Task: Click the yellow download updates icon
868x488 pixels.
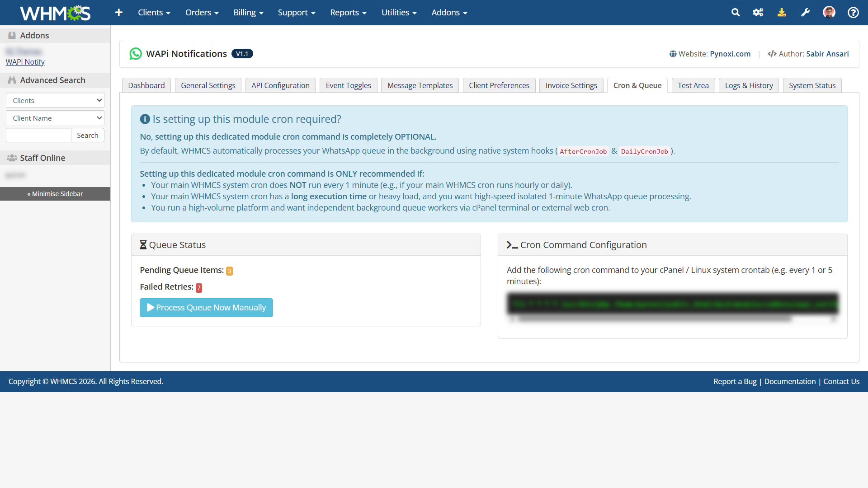Action: [x=782, y=13]
